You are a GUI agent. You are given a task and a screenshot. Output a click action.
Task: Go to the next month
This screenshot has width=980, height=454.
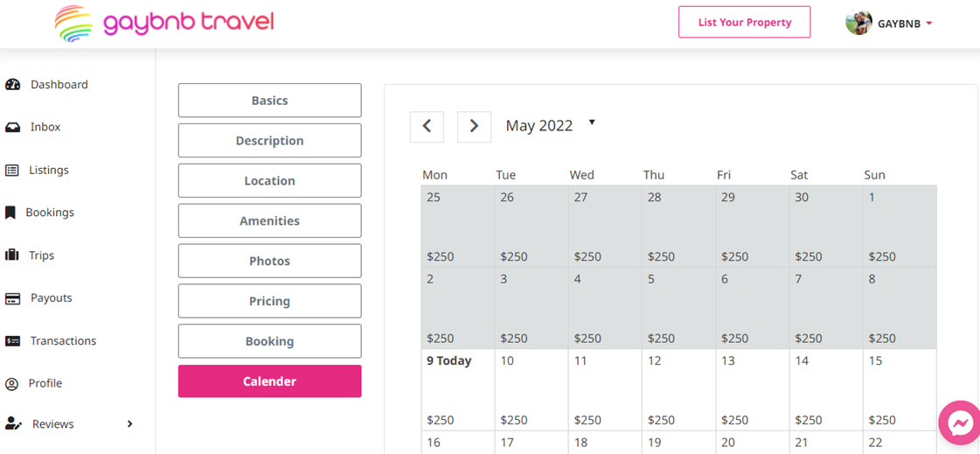point(474,126)
